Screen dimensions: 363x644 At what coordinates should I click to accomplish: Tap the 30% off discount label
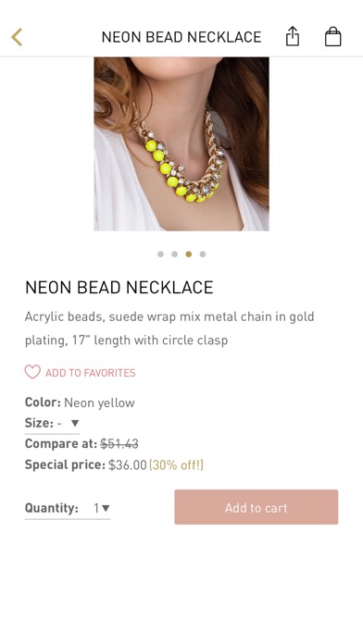coord(176,464)
